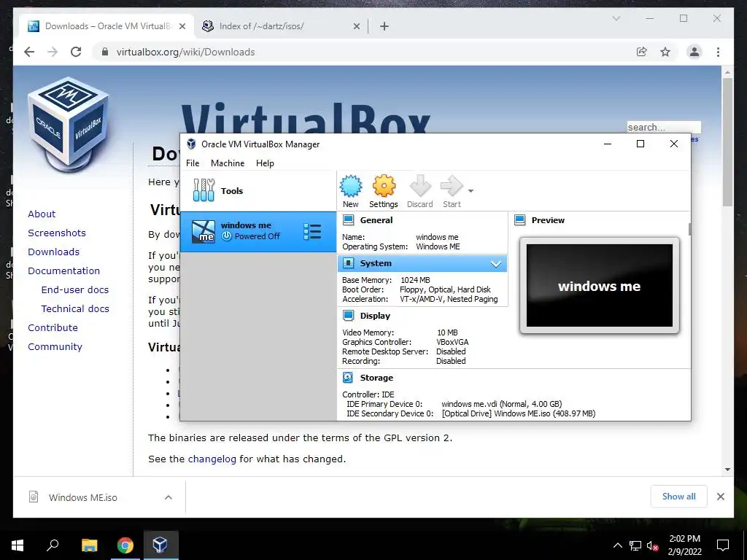Open the About link in website sidebar

pos(42,214)
